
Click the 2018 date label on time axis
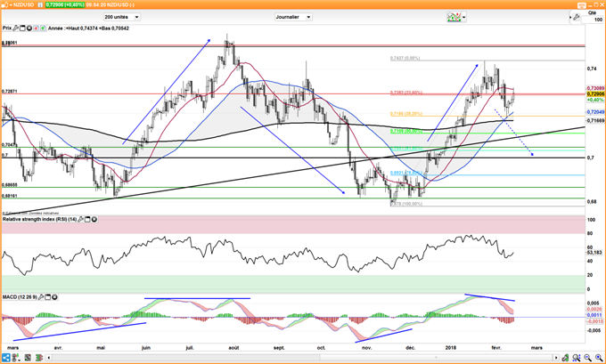(451, 348)
